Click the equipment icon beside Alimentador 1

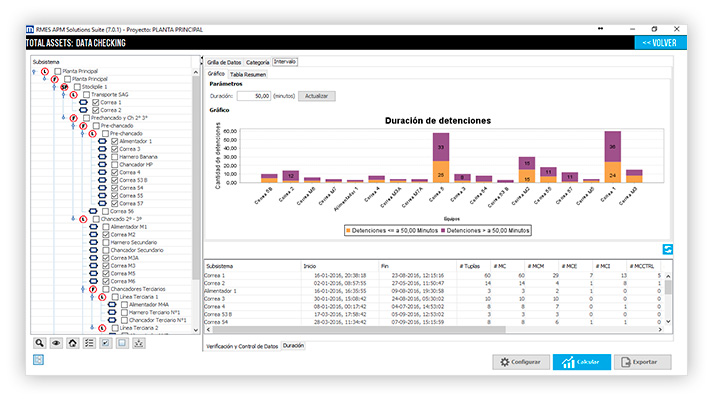click(x=102, y=141)
